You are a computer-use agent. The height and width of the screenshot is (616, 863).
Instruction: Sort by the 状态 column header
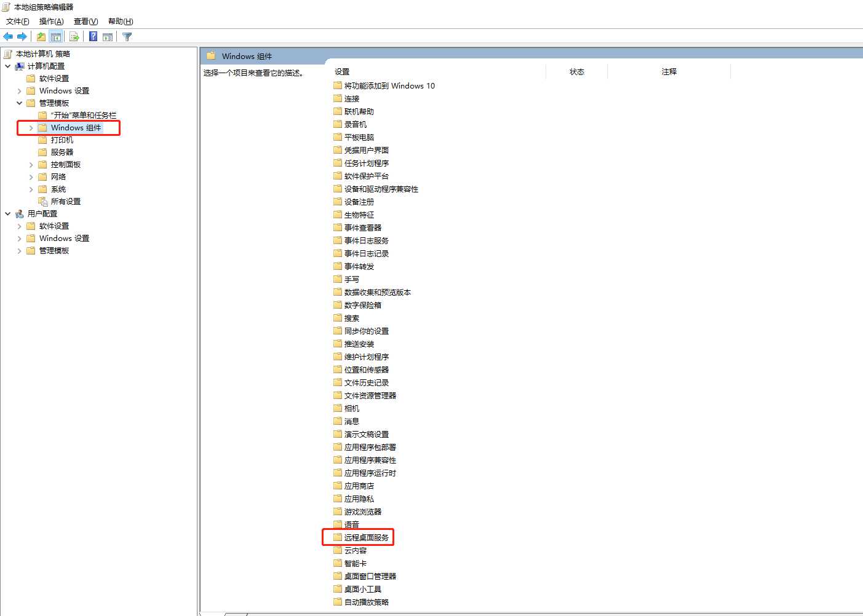click(577, 72)
